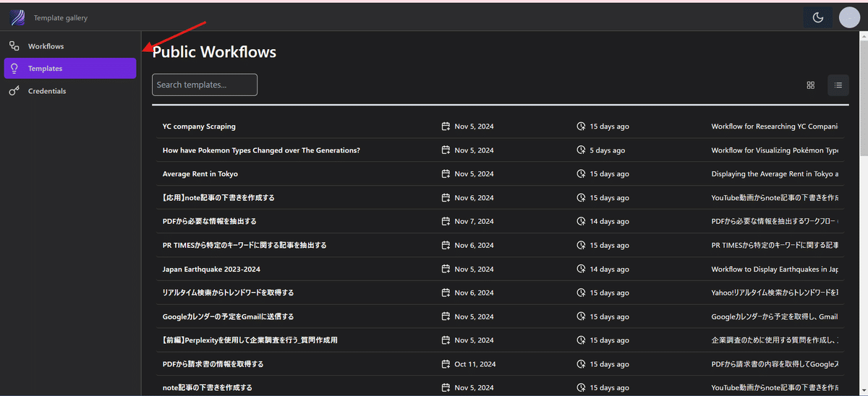Viewport: 868px width, 396px height.
Task: Open the YC company Scraping template
Action: tap(199, 126)
